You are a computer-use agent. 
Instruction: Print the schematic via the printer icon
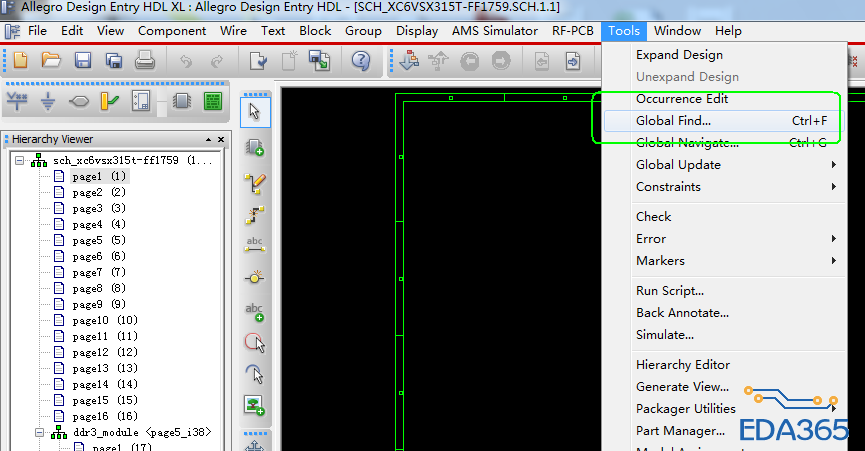[145, 60]
